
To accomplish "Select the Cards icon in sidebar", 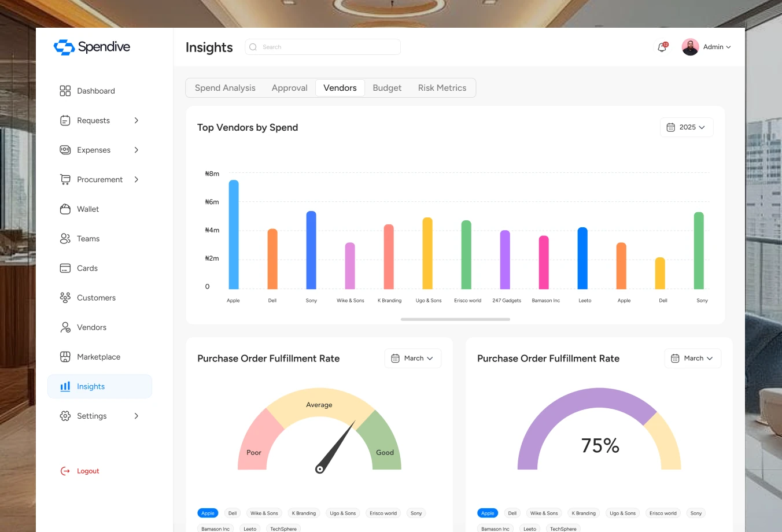I will (x=65, y=268).
